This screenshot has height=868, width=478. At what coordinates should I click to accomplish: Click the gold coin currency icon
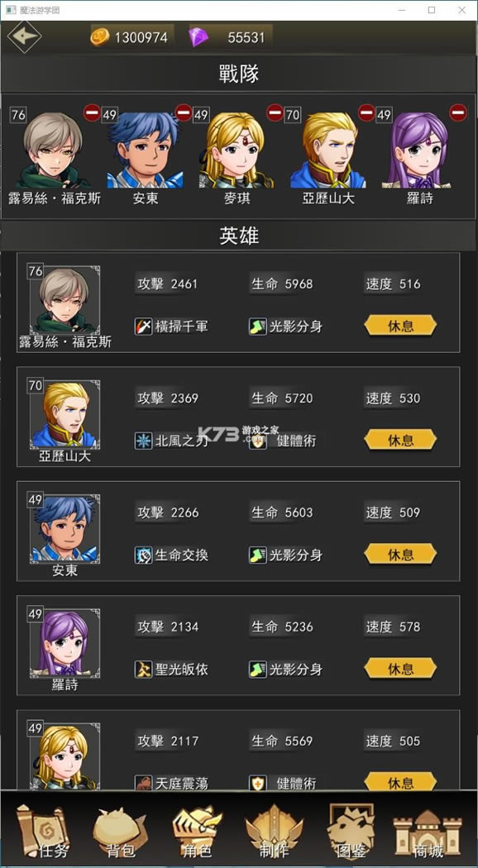(x=100, y=37)
